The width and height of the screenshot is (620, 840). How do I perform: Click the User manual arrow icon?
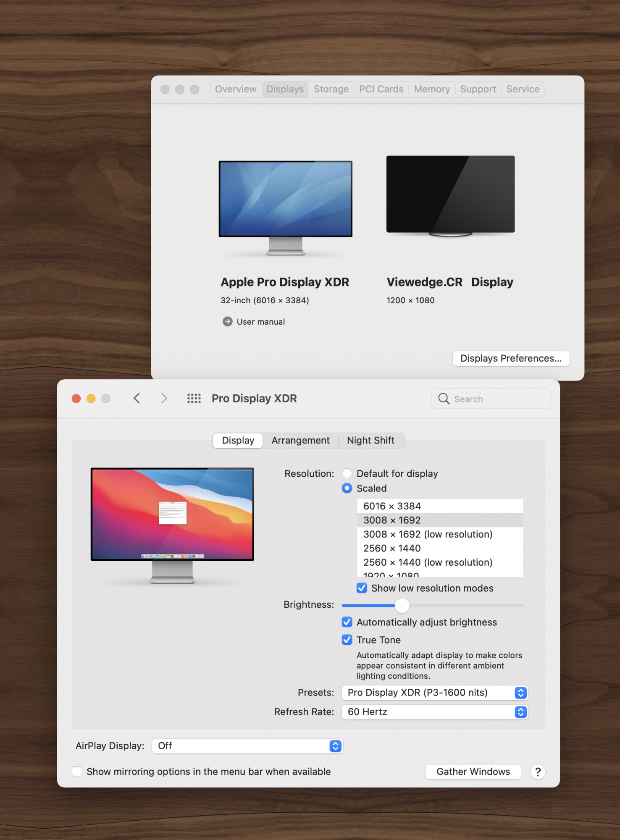tap(227, 321)
